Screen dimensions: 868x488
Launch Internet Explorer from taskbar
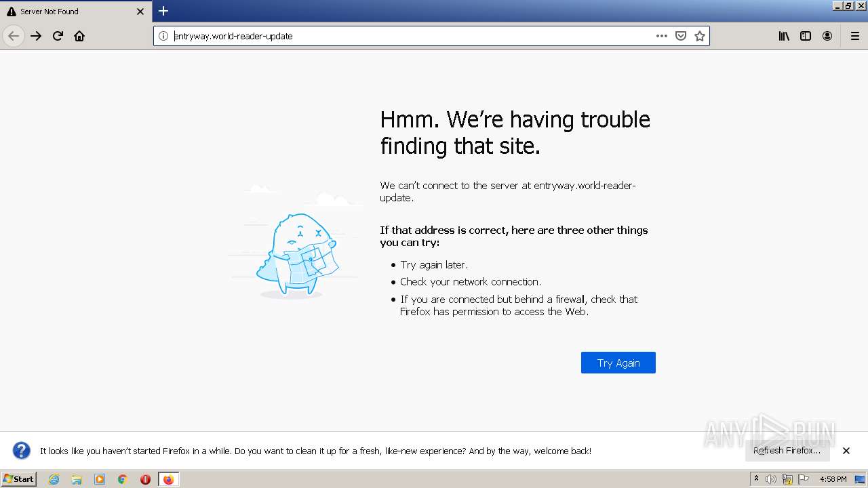(x=54, y=479)
